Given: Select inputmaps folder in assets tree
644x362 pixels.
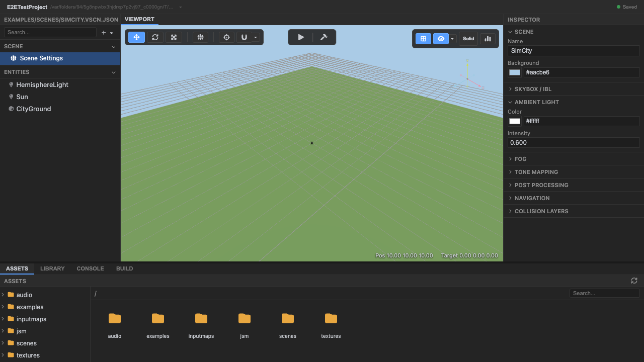Looking at the screenshot, I should (45, 319).
